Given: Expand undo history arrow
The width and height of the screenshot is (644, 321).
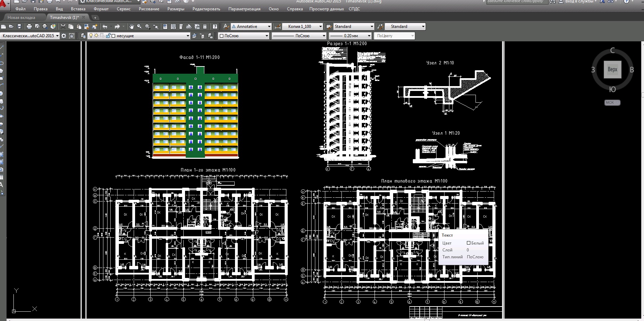Looking at the screenshot, I should (111, 27).
